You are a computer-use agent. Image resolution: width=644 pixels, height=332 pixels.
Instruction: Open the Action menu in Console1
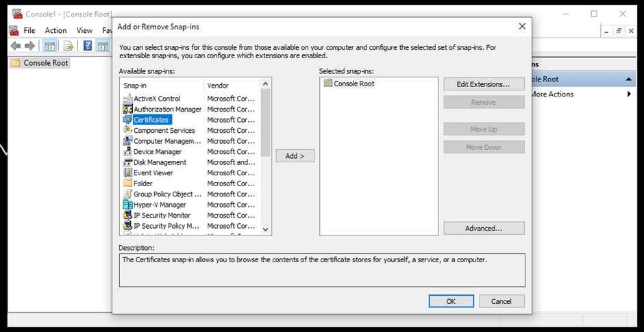pyautogui.click(x=56, y=30)
